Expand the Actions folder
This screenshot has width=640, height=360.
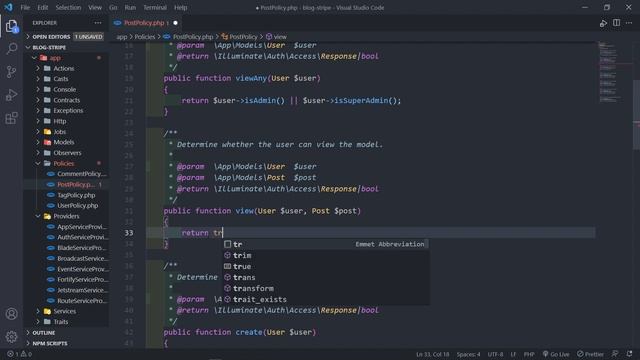pyautogui.click(x=65, y=69)
